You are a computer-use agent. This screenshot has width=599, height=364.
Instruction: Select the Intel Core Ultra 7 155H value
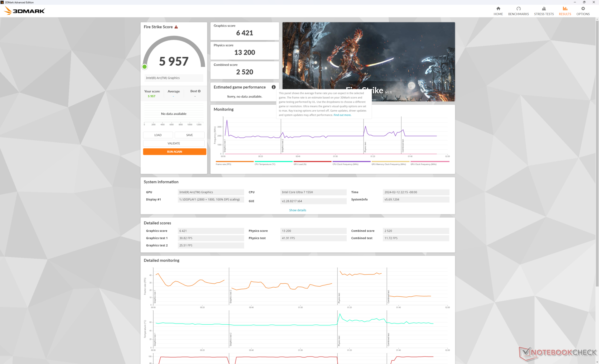(313, 192)
